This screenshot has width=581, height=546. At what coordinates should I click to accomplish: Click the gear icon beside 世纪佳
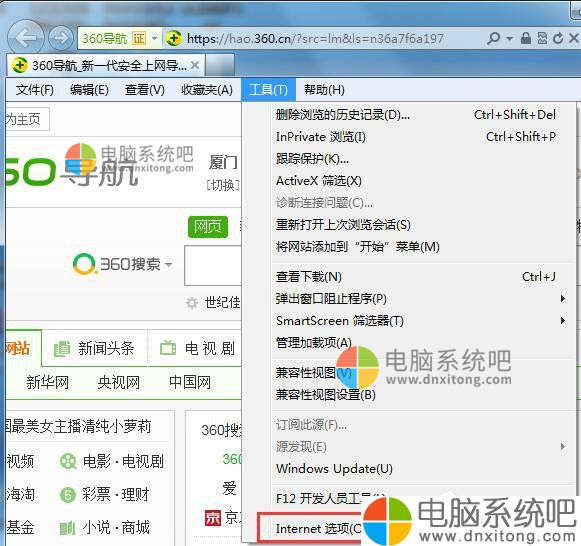[192, 303]
